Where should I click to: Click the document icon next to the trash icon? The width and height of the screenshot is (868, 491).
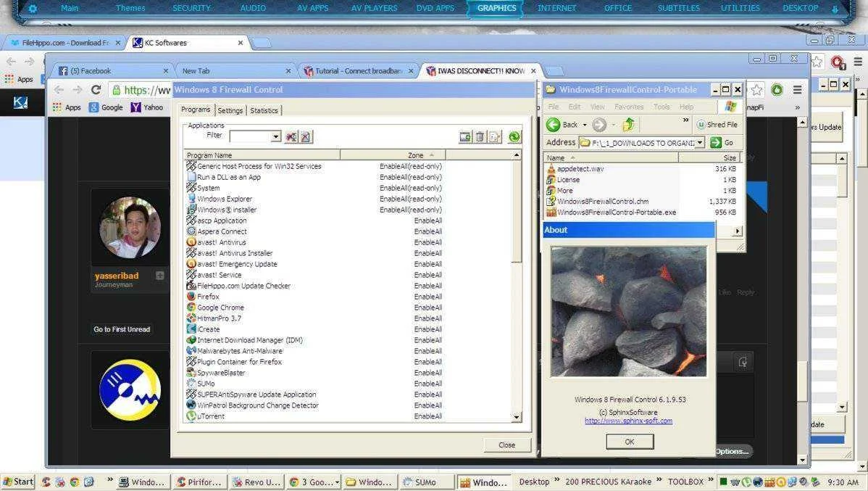click(494, 137)
